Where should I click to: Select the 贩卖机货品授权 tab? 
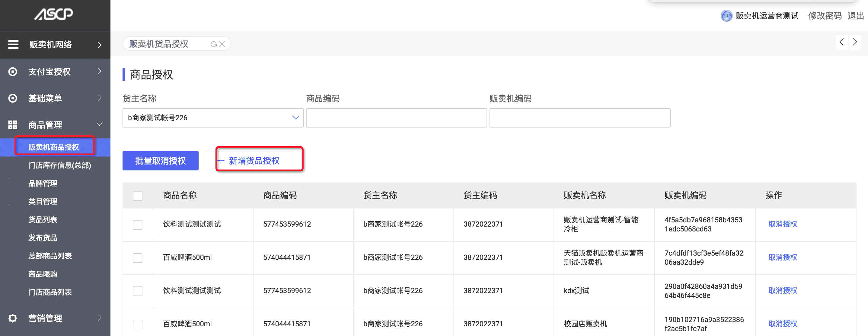(x=159, y=44)
